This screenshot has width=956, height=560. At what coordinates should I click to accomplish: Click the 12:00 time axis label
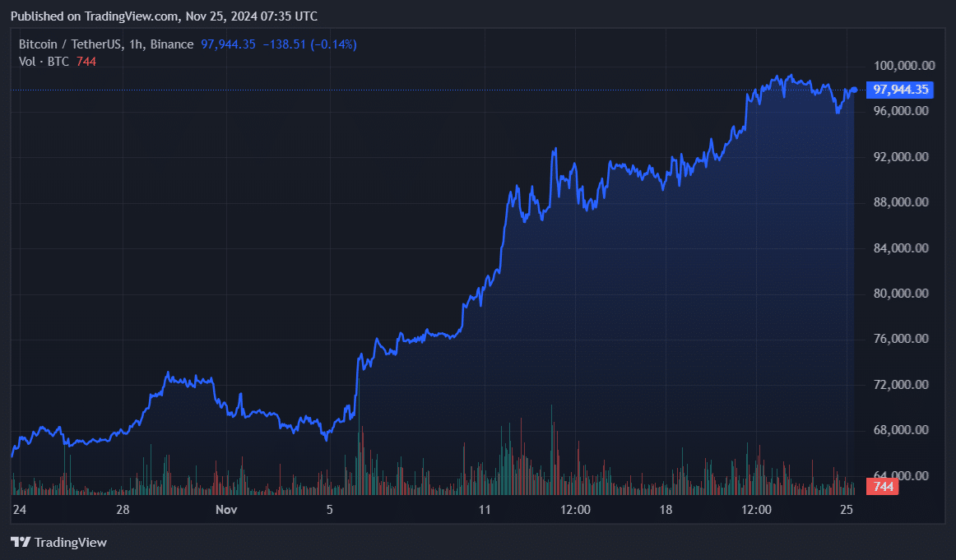coord(576,510)
